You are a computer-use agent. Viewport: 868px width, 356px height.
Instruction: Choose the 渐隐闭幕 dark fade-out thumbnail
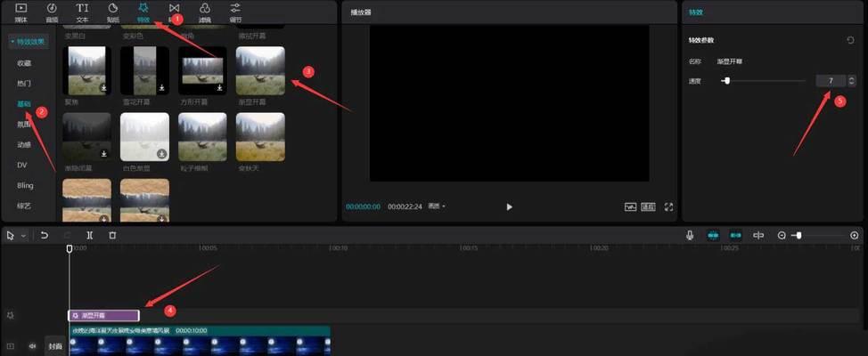pyautogui.click(x=87, y=137)
